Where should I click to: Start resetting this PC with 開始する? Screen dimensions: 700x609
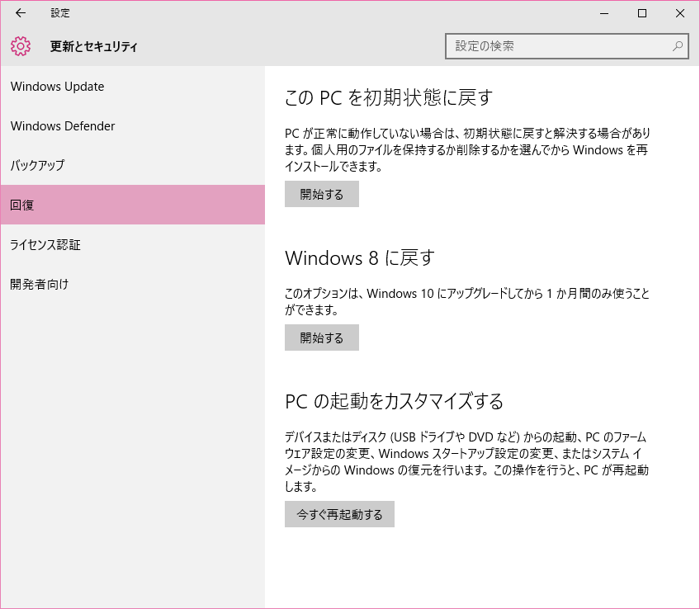pos(322,194)
